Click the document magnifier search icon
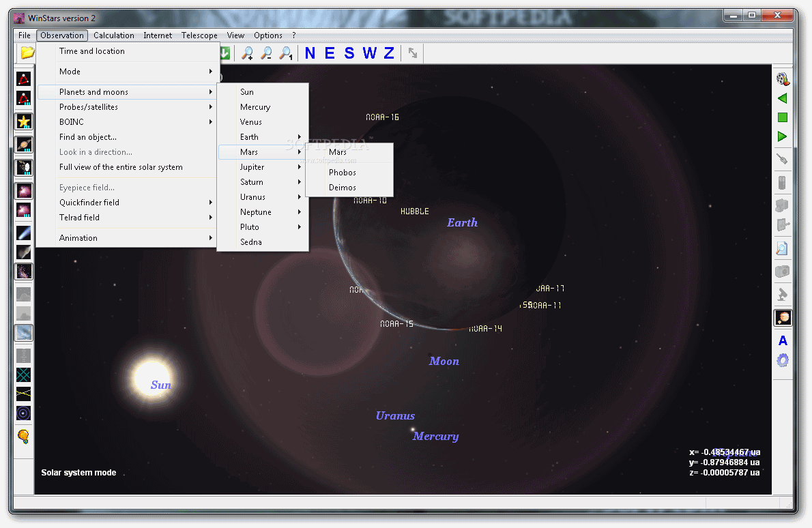 pyautogui.click(x=783, y=248)
